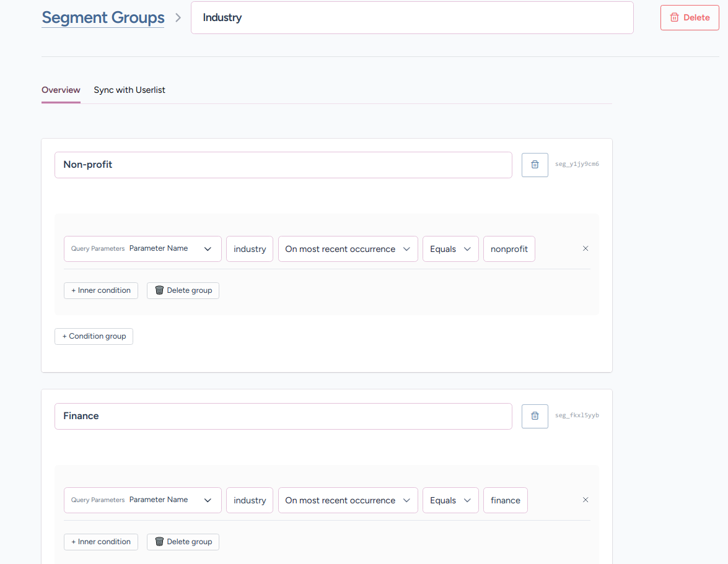Remove the finance condition with X icon
728x564 pixels.
tap(585, 500)
